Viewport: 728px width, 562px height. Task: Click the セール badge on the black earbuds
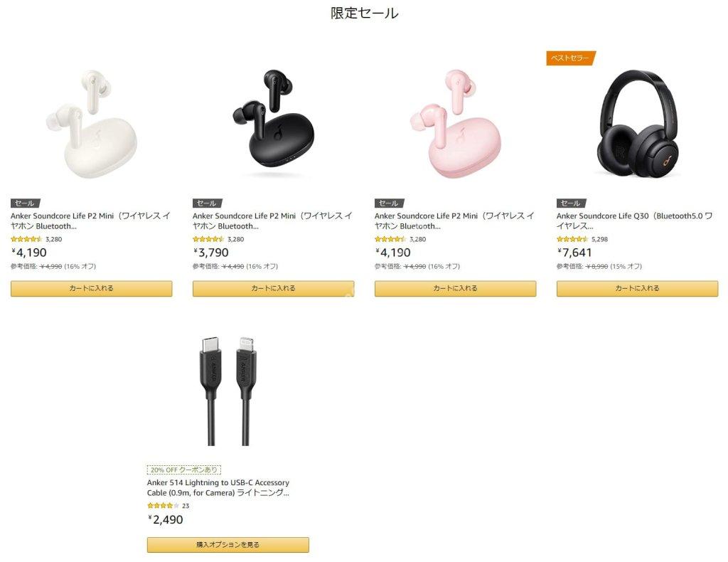tap(207, 203)
